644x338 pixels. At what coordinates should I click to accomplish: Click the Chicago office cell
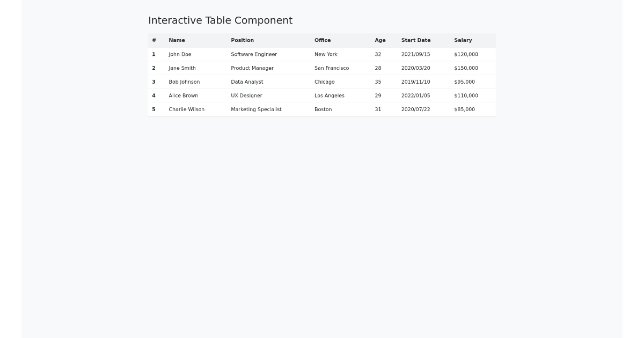[341, 82]
